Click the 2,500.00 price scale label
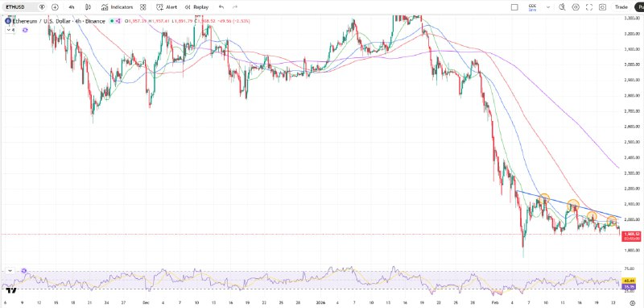The image size is (644, 308). pyautogui.click(x=632, y=142)
